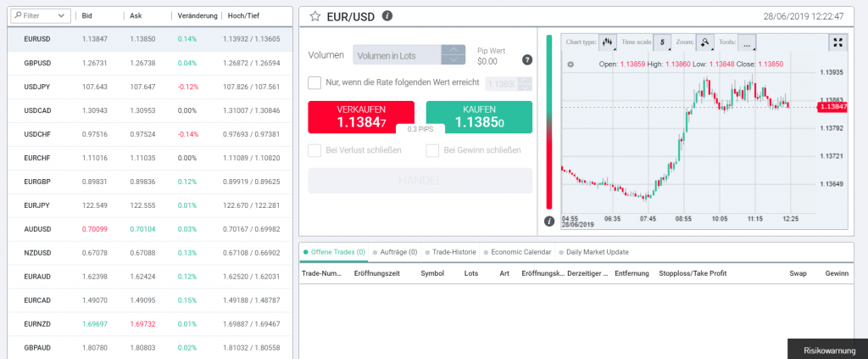Select the GBPUSD row
This screenshot has height=359, width=868.
pos(150,63)
